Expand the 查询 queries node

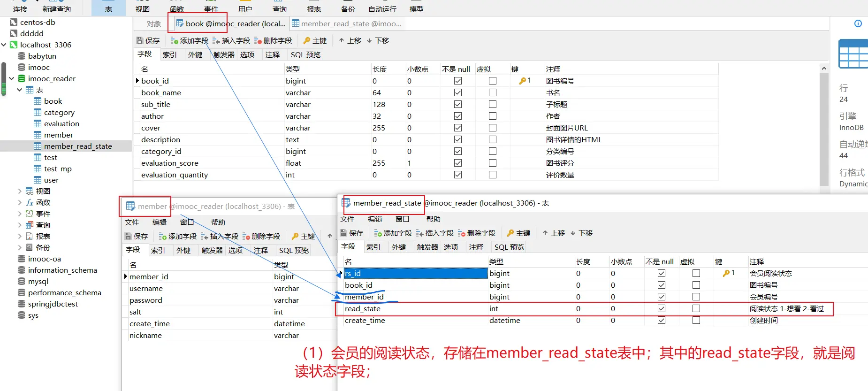coord(20,225)
